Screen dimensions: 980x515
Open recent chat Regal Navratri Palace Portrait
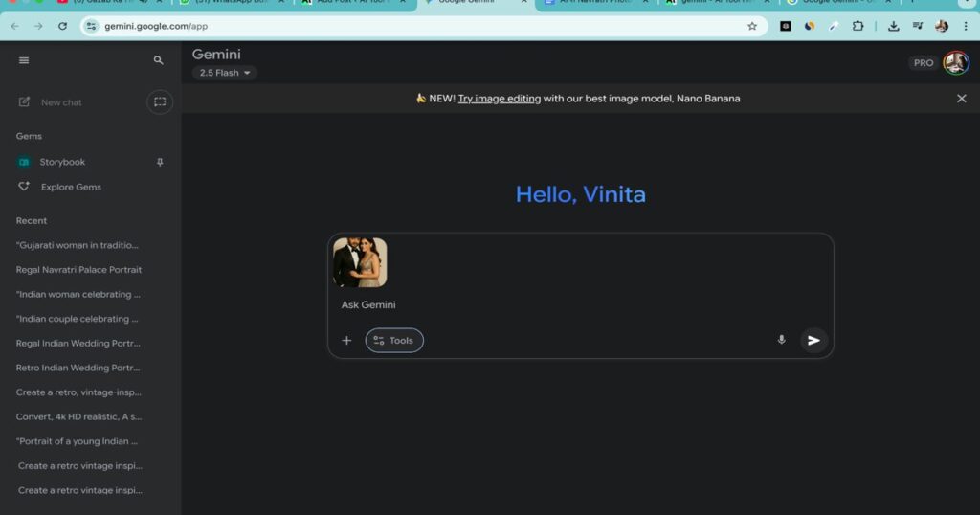[x=78, y=269]
